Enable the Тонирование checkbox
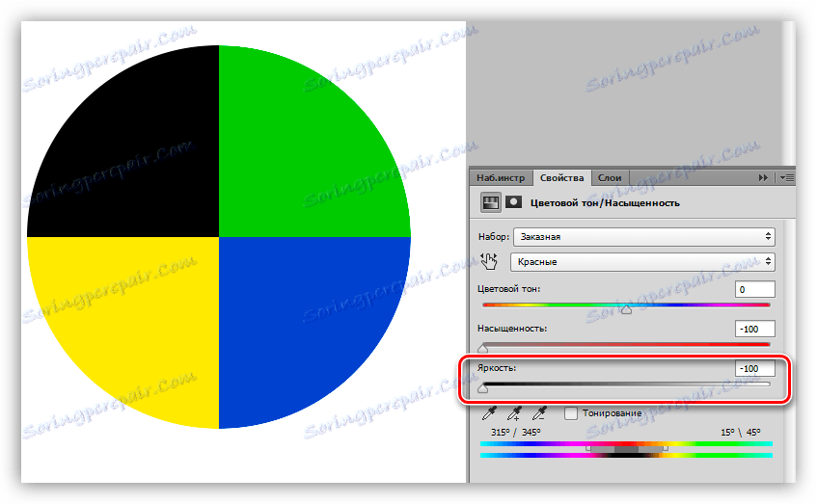Viewport: 817px width, 504px height. pos(571,413)
